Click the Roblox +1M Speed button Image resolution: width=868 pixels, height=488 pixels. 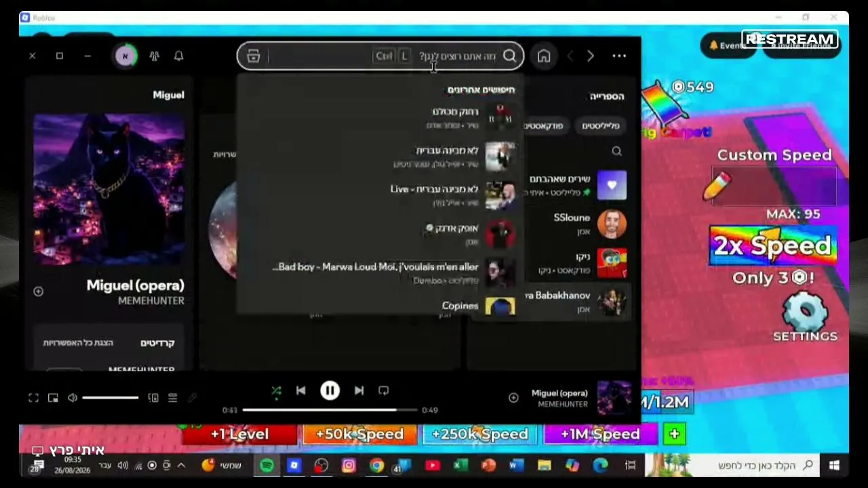tap(600, 434)
